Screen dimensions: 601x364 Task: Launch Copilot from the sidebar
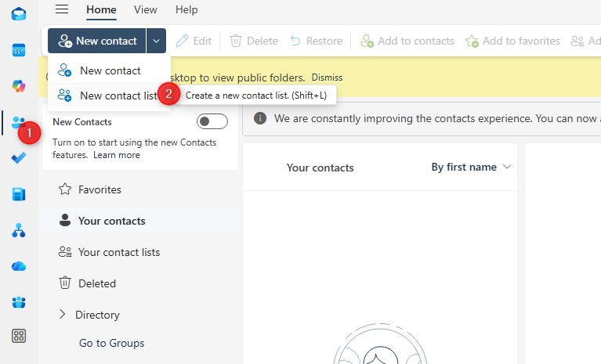pos(19,86)
